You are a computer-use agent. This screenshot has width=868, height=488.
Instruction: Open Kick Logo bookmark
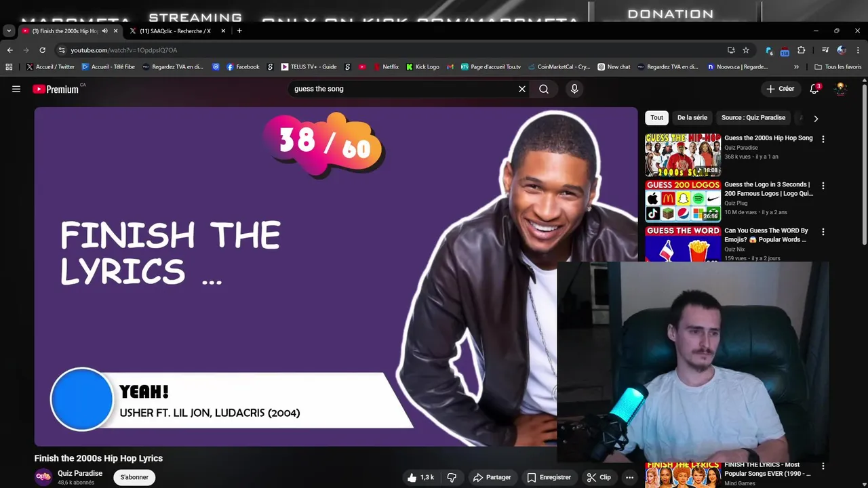(x=422, y=66)
